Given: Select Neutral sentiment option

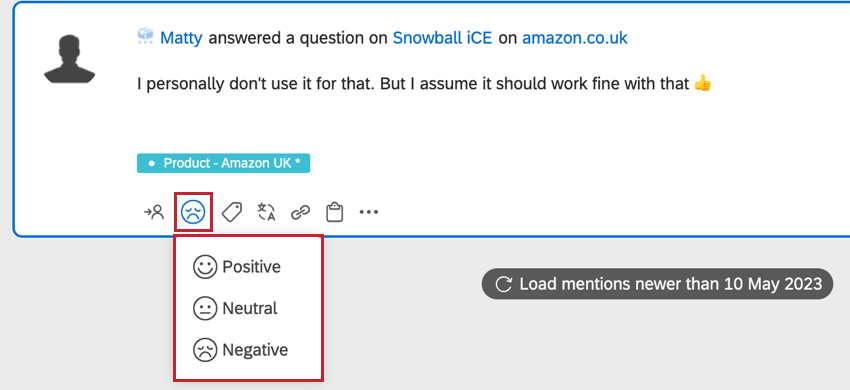Looking at the screenshot, I should pos(235,308).
